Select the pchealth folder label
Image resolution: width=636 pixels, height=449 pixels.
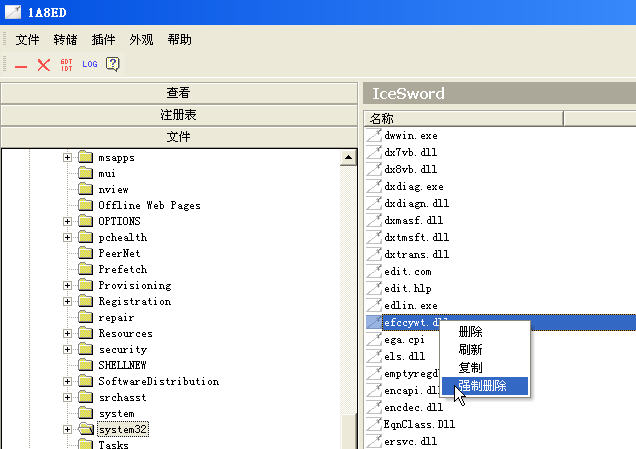pyautogui.click(x=122, y=237)
